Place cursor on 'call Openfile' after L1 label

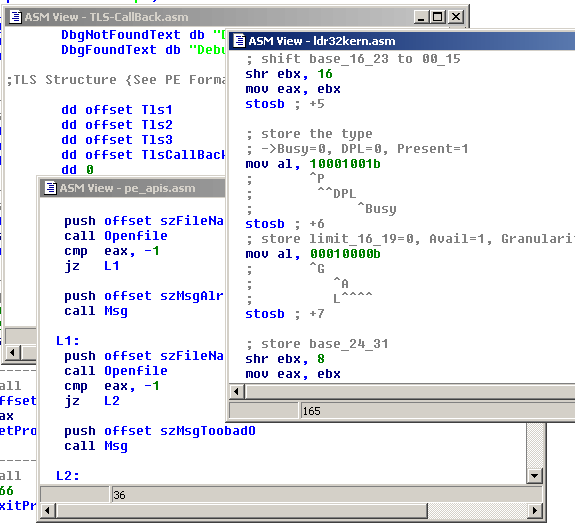[116, 371]
